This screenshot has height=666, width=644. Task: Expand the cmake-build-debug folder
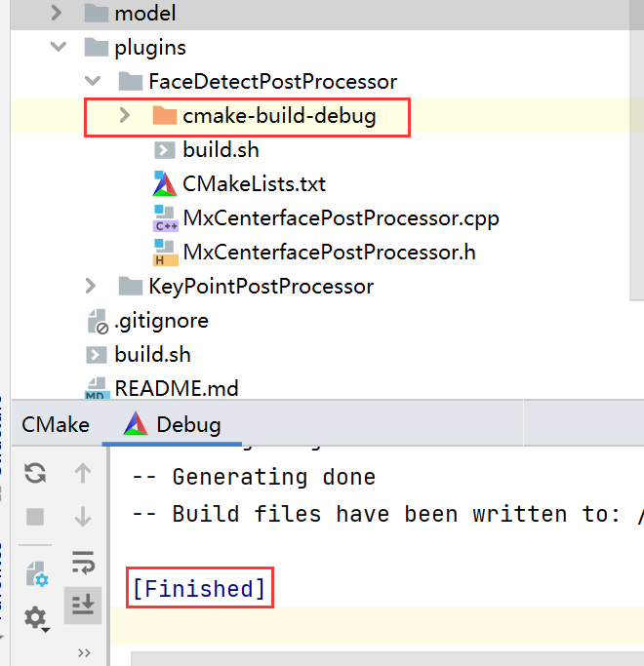tap(124, 116)
